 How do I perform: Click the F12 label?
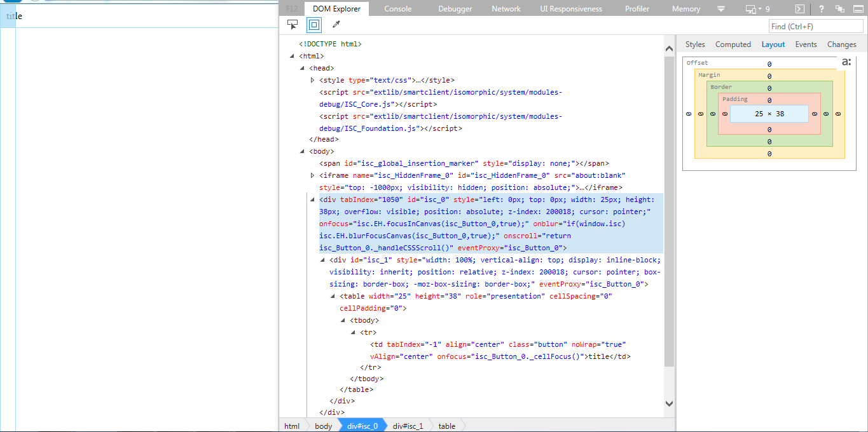point(292,9)
